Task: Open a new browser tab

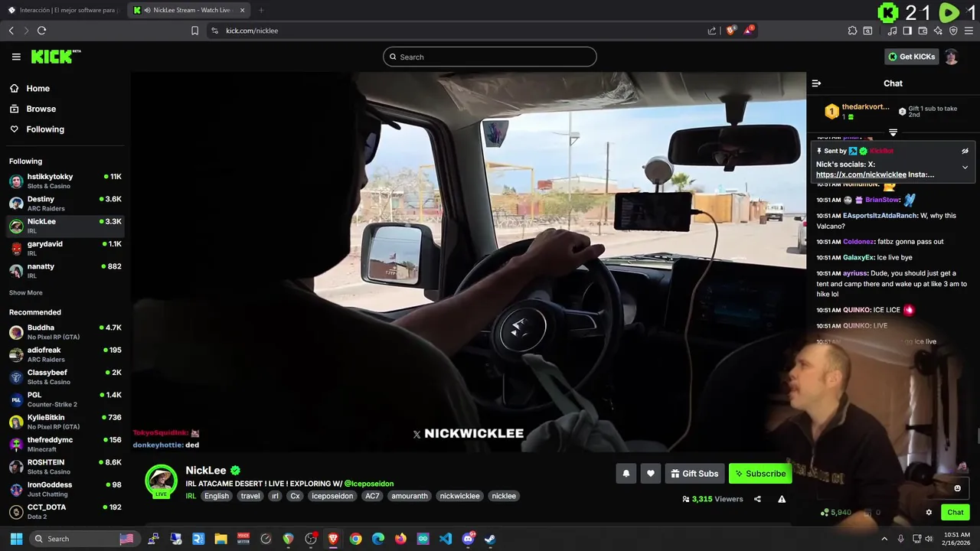Action: tap(261, 10)
